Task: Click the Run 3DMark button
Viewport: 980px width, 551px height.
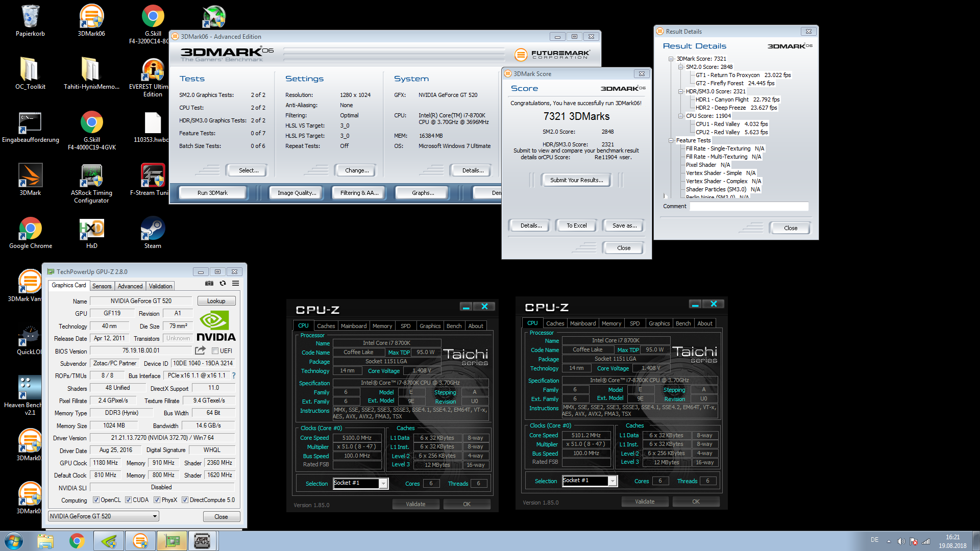Action: (x=212, y=193)
